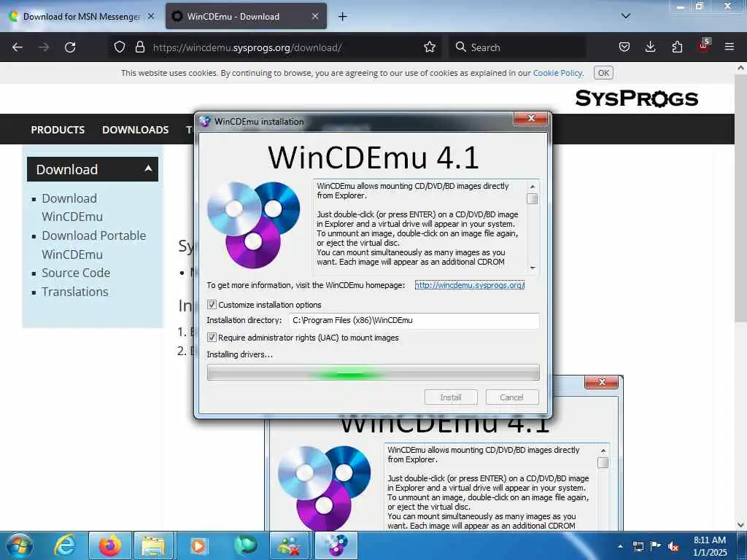Image resolution: width=747 pixels, height=560 pixels.
Task: Click the green globe taskbar icon
Action: coord(245,545)
